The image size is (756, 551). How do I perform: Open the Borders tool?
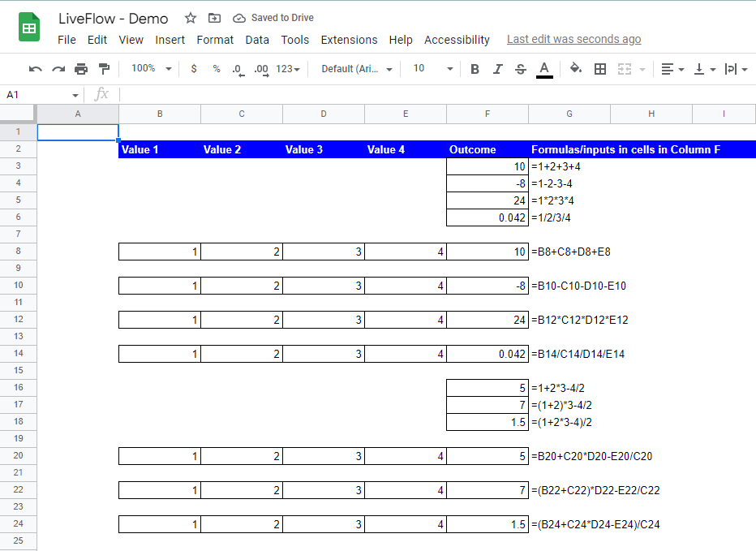point(600,69)
